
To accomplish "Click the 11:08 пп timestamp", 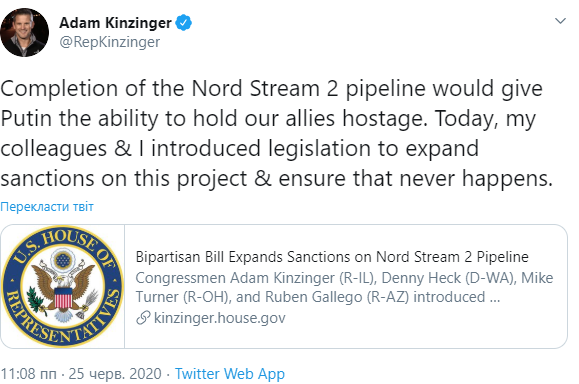I will coord(28,374).
